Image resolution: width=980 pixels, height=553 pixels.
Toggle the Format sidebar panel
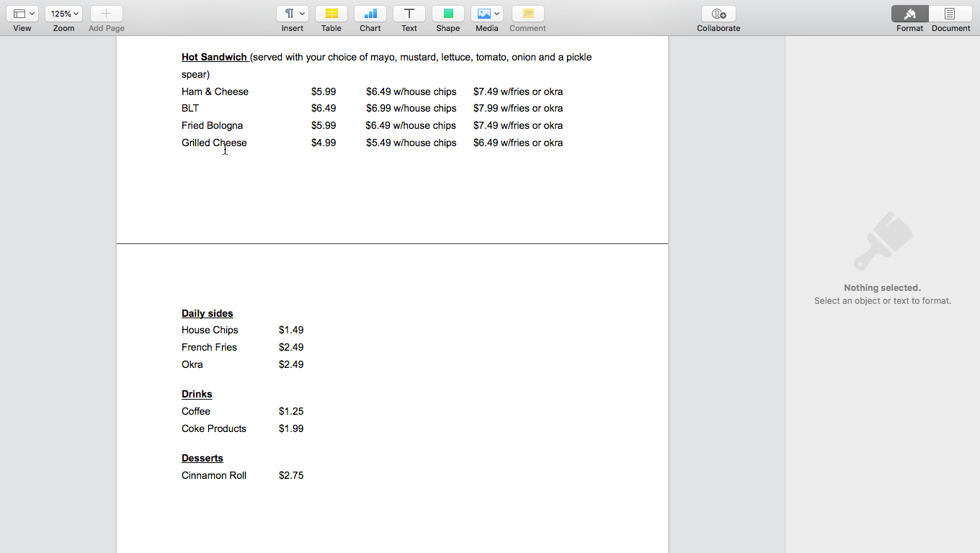pyautogui.click(x=910, y=14)
